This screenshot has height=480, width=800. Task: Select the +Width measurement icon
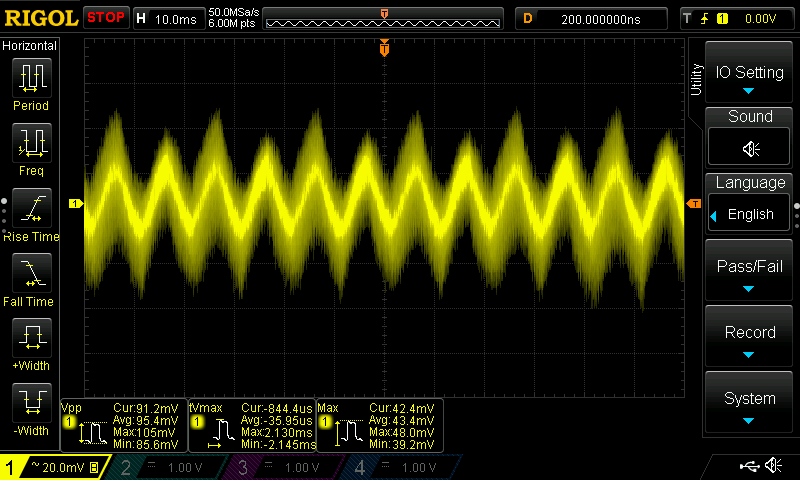[x=32, y=337]
